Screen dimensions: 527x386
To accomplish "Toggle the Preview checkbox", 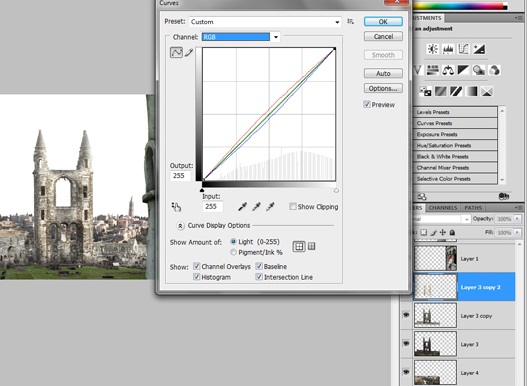I will coord(367,105).
